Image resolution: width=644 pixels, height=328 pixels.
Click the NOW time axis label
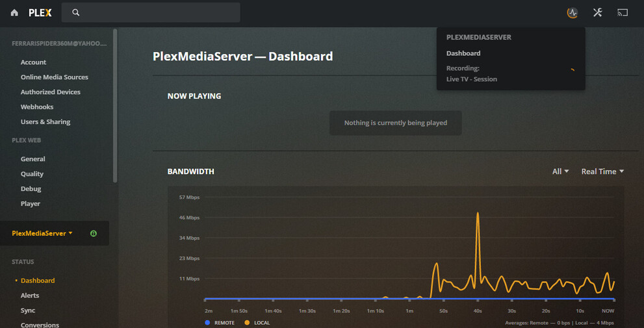click(x=608, y=311)
